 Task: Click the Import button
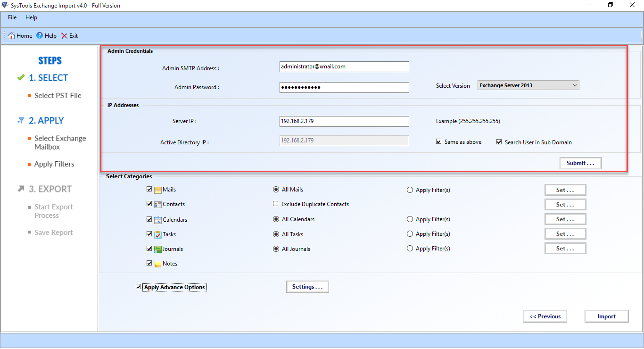coord(606,316)
